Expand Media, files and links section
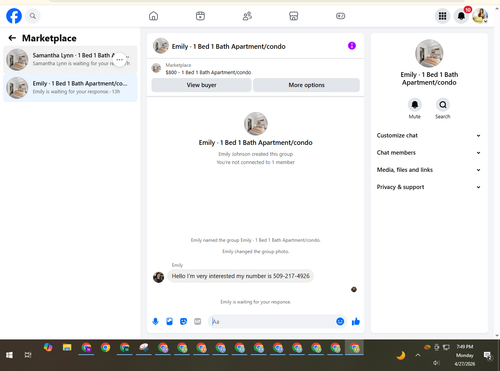This screenshot has width=500, height=371. coord(429,170)
